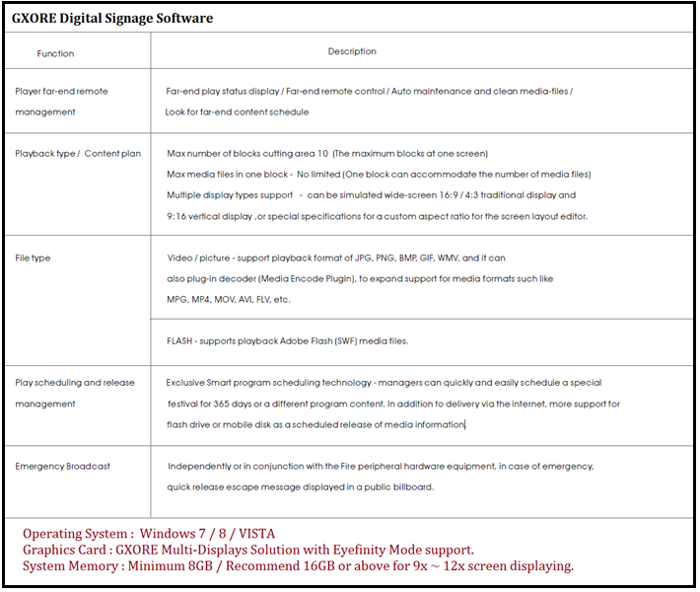
Task: Click the 'festival for 365 days' line
Action: 393,404
